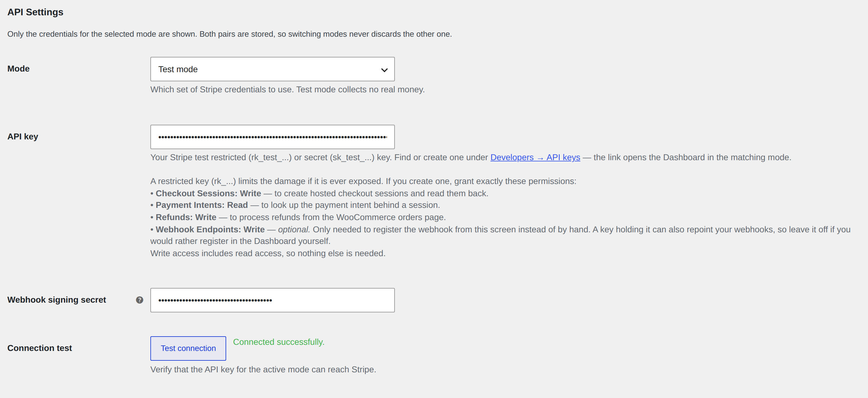This screenshot has width=868, height=398.
Task: Click the help icon beside Webhook signing secret
Action: tap(139, 300)
